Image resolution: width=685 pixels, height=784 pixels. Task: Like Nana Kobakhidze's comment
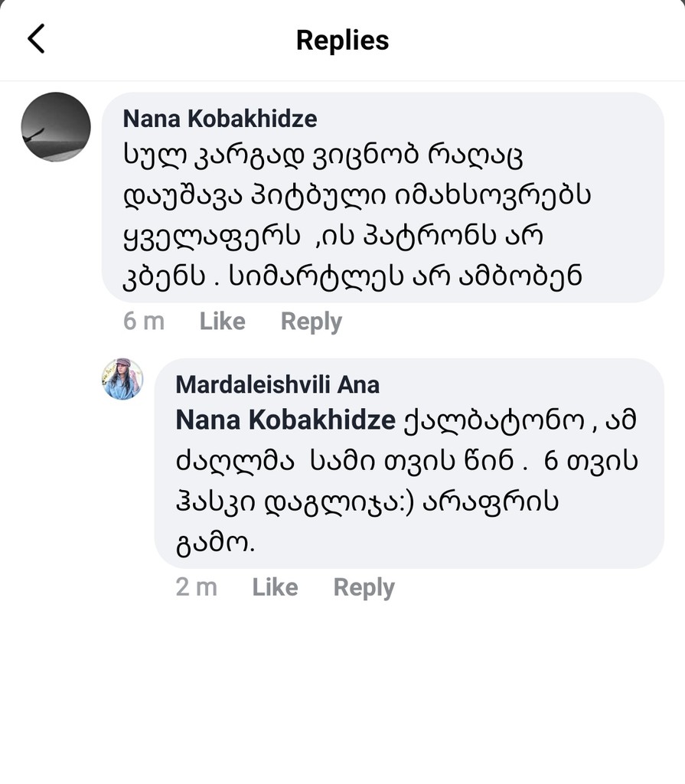(222, 322)
